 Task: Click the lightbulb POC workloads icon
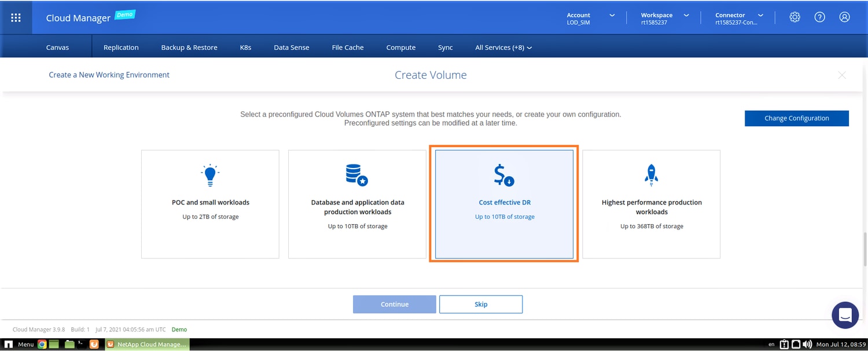tap(211, 174)
